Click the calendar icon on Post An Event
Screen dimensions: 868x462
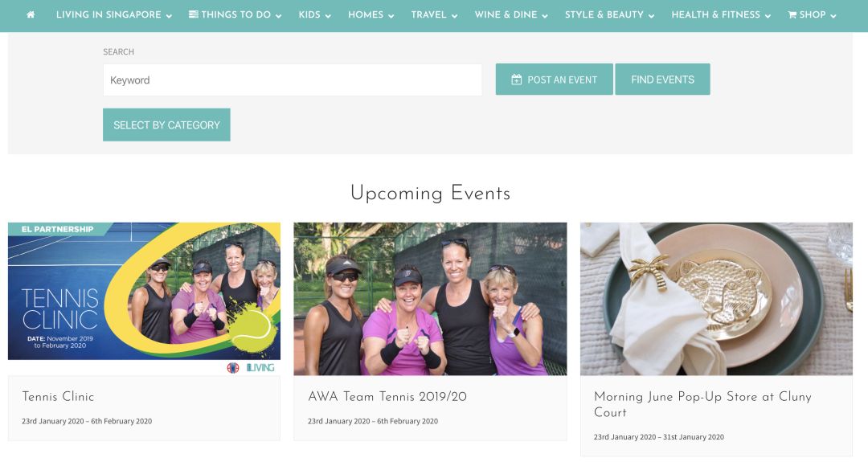point(516,80)
